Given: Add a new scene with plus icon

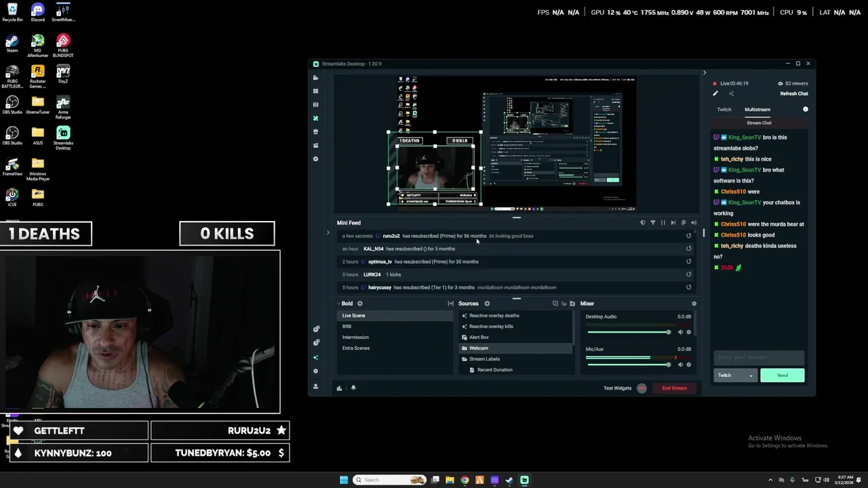Looking at the screenshot, I should click(360, 304).
